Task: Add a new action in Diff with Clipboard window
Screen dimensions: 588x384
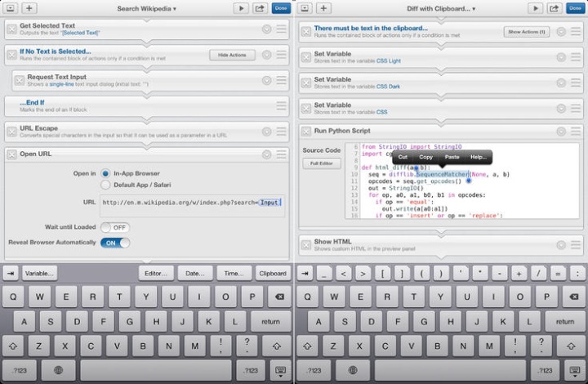Action: (323, 8)
